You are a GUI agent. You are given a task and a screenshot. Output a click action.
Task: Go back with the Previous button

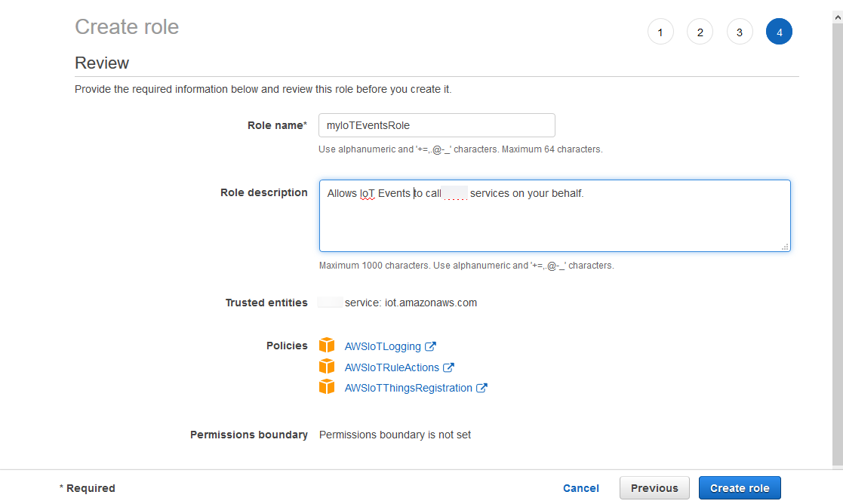pyautogui.click(x=654, y=488)
